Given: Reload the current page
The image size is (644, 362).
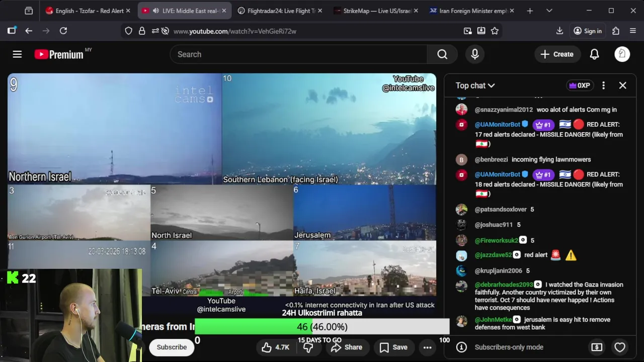Looking at the screenshot, I should 63,31.
